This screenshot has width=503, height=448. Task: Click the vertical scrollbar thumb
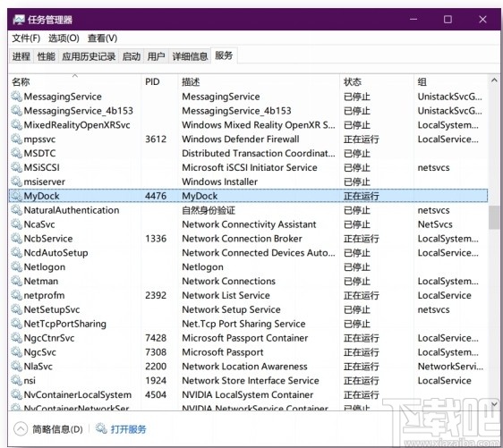pyautogui.click(x=494, y=217)
